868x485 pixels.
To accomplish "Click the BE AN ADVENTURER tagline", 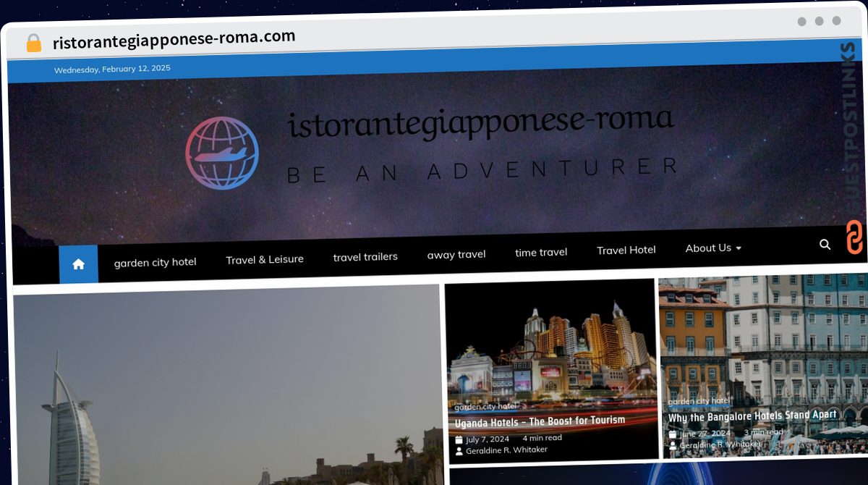I will tap(482, 171).
